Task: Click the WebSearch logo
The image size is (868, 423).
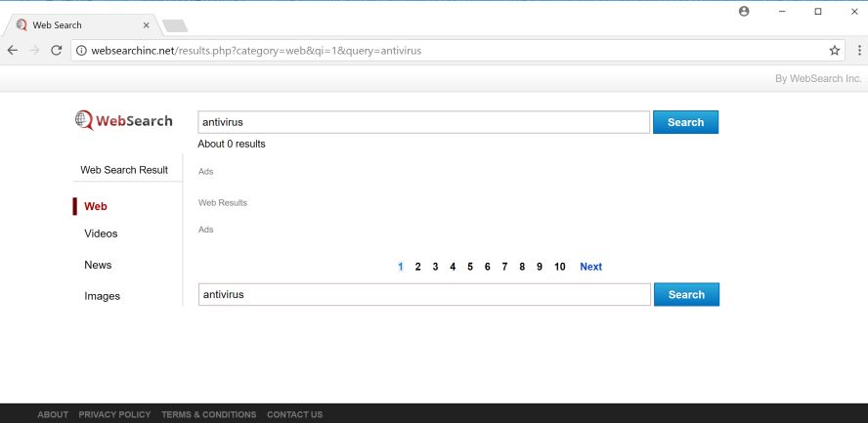Action: click(124, 120)
